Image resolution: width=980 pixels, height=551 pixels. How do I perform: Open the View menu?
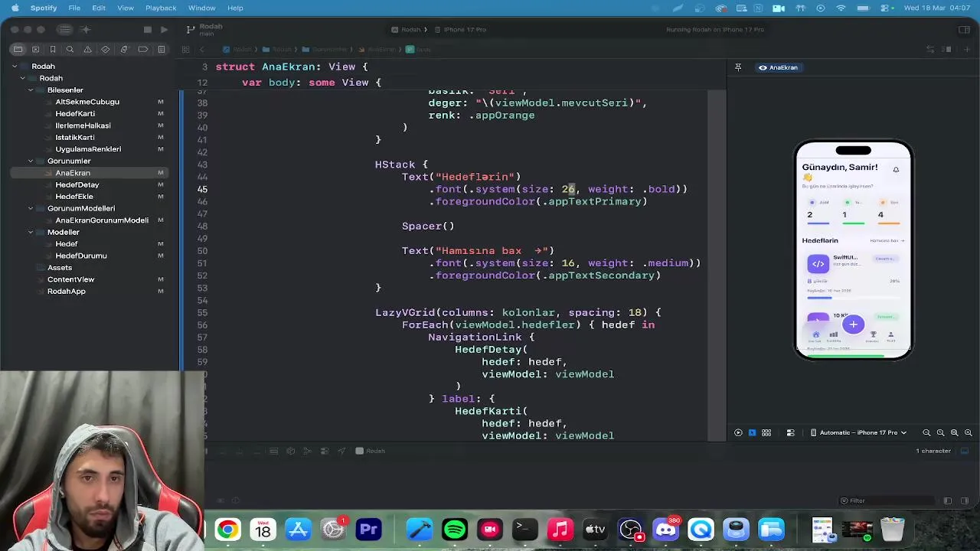click(x=126, y=8)
